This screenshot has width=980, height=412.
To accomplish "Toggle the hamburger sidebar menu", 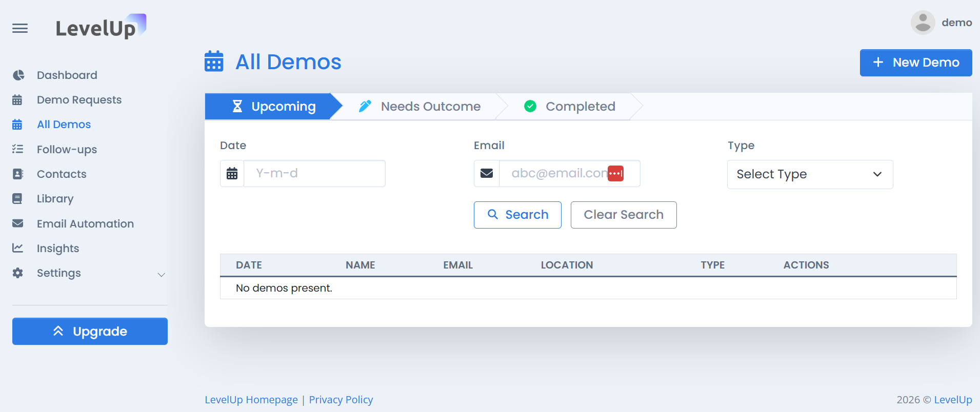I will click(20, 28).
